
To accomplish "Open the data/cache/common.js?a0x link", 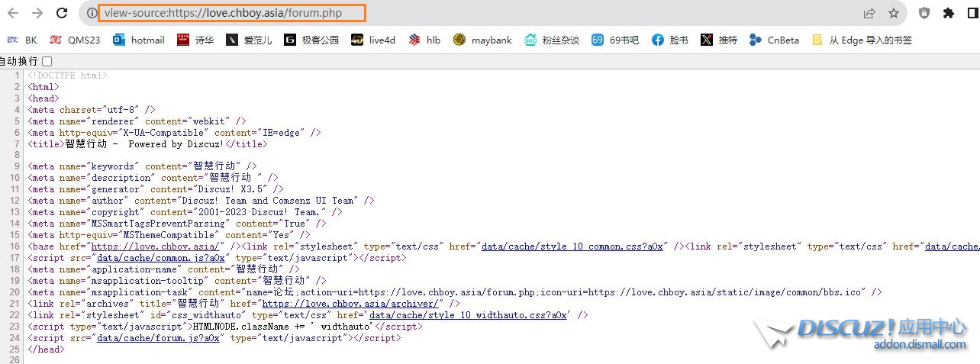I will (160, 258).
